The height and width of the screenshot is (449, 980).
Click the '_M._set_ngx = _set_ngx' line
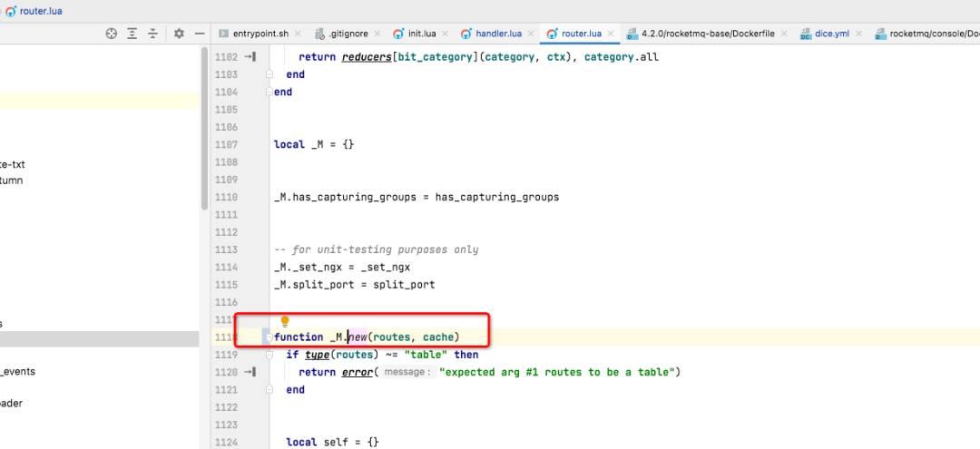(342, 268)
